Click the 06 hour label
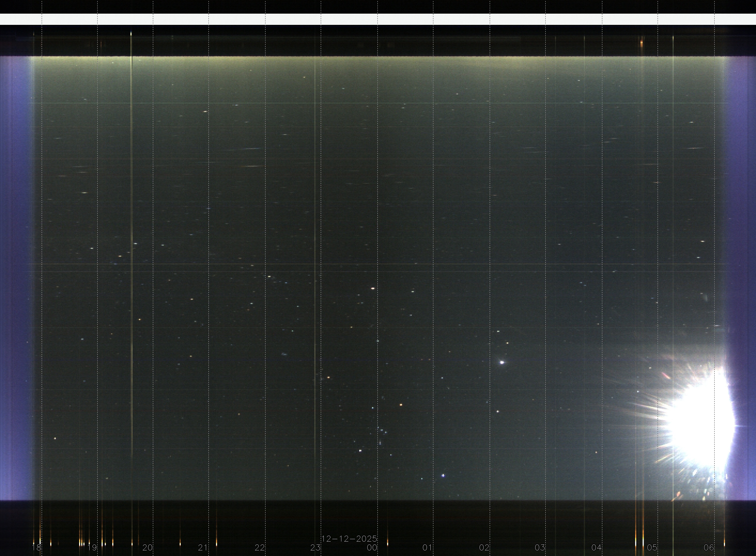The width and height of the screenshot is (756, 556). click(x=709, y=548)
